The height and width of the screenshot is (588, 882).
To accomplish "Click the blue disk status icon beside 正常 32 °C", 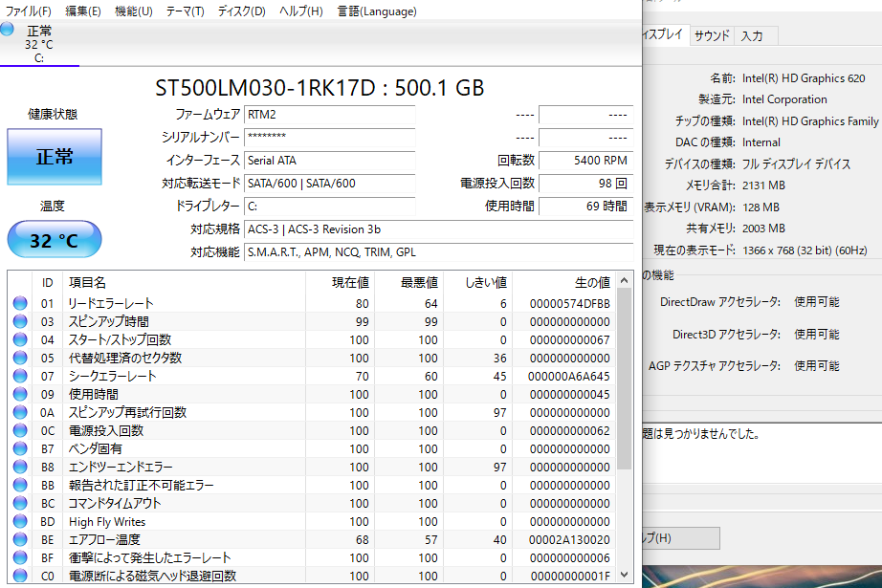I will pos(7,29).
